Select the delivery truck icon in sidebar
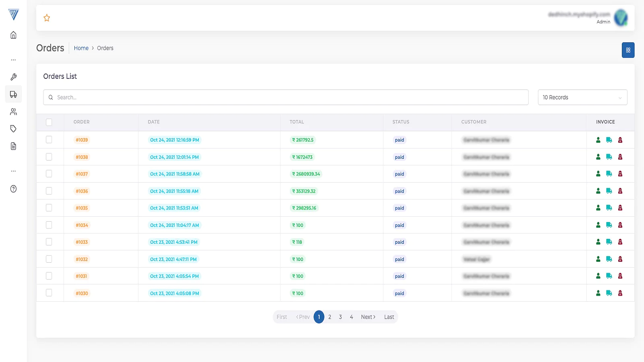 13,95
